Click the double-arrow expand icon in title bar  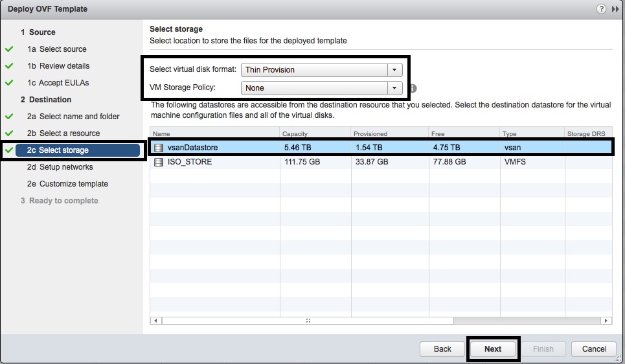(x=615, y=9)
